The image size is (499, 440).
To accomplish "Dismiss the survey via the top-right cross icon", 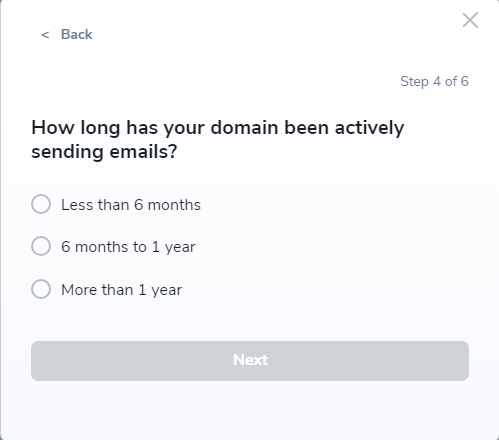I will tap(470, 20).
